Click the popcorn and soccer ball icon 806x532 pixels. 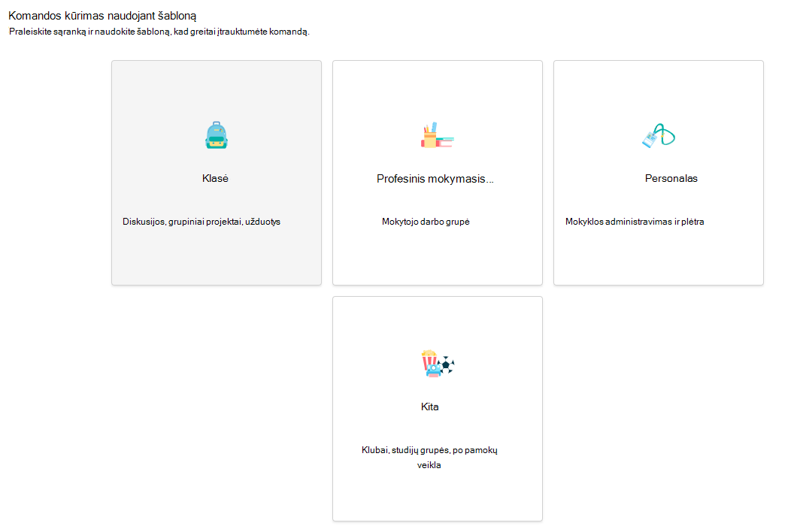tap(438, 364)
